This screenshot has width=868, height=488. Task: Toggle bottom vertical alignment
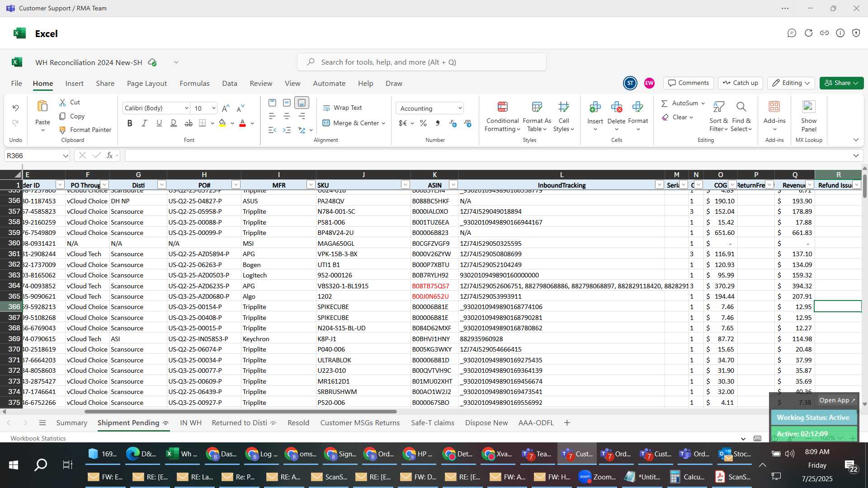click(302, 103)
